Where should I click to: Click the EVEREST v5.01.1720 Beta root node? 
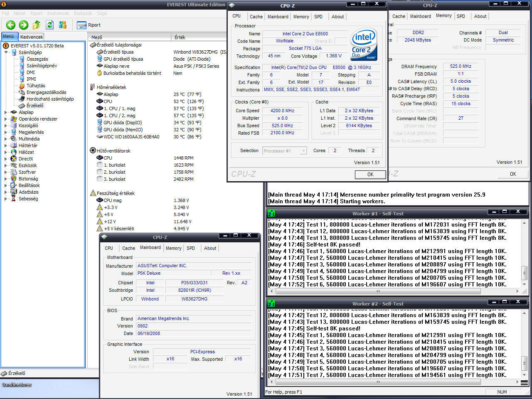[x=37, y=46]
